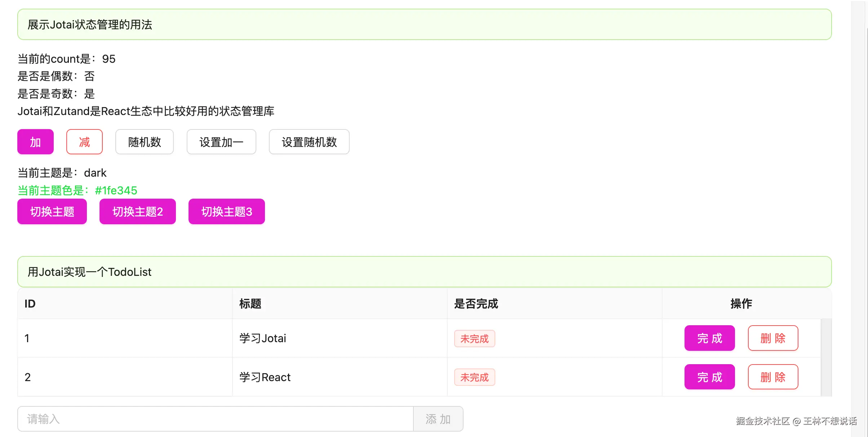Click the table's vertical scrollbar
This screenshot has height=437, width=868.
click(826, 357)
